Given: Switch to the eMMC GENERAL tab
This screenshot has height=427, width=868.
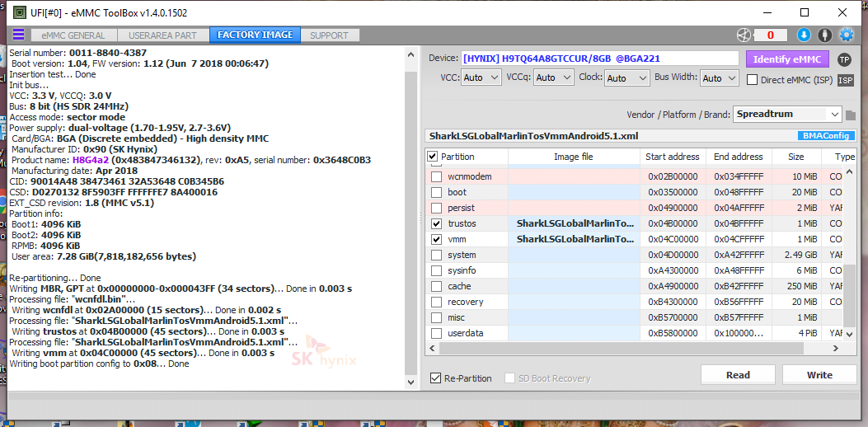Looking at the screenshot, I should (x=73, y=35).
